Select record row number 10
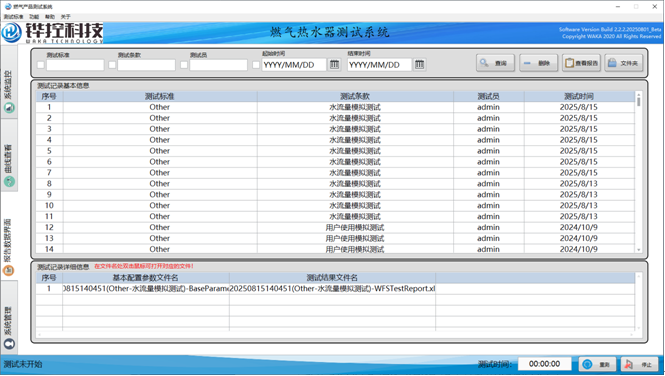This screenshot has height=376, width=665. (x=335, y=206)
